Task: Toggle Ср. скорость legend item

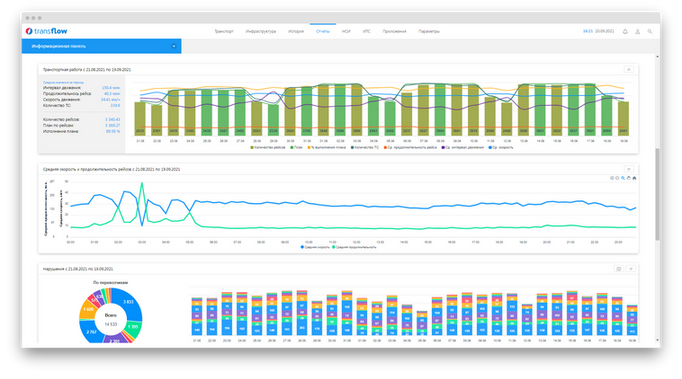Action: click(x=501, y=148)
